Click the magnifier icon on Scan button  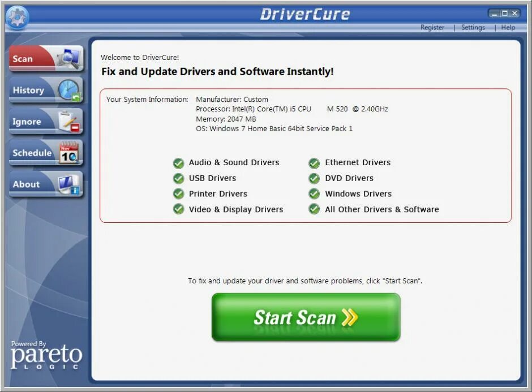pos(69,58)
